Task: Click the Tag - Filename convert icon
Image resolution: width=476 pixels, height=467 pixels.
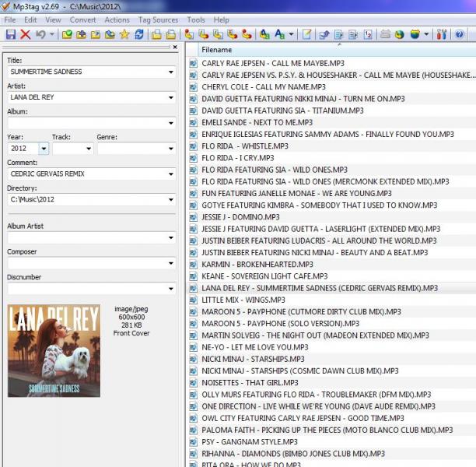Action: [189, 35]
